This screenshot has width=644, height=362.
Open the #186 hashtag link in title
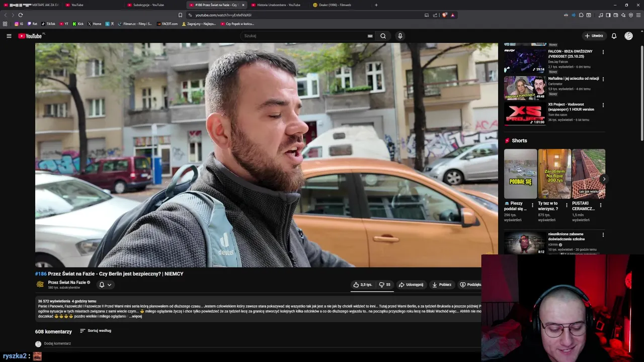[41, 274]
